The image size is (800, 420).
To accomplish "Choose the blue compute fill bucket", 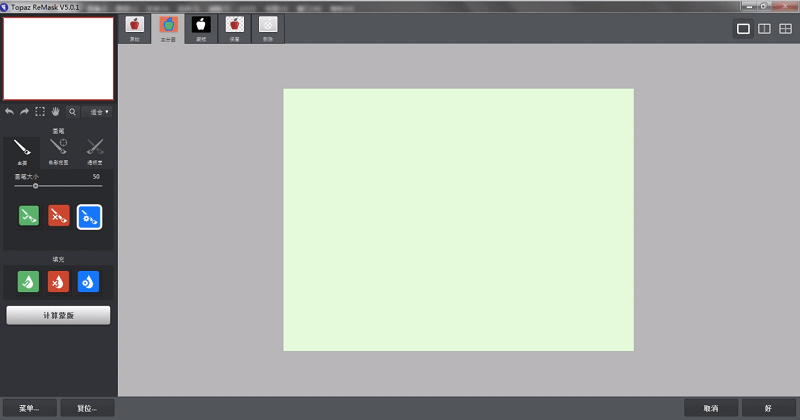I will click(x=89, y=282).
